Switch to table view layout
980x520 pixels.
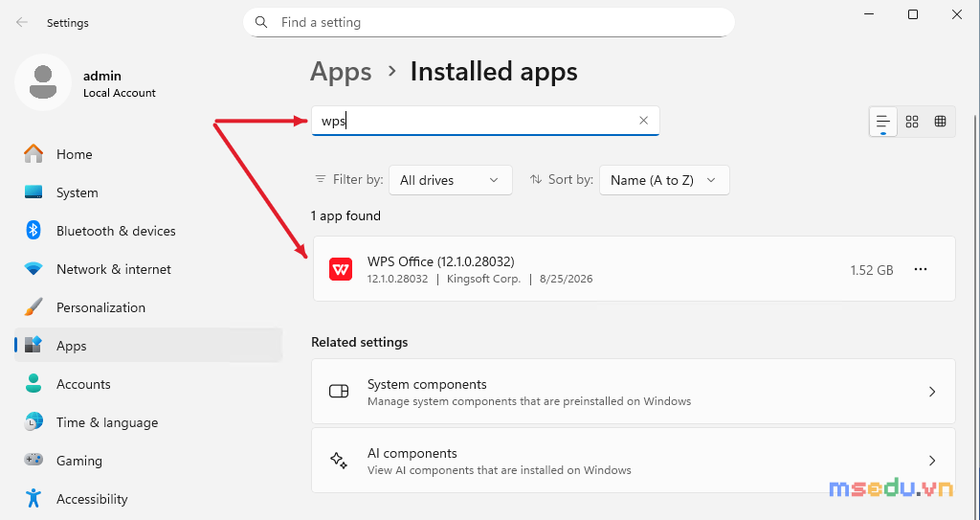[x=940, y=122]
